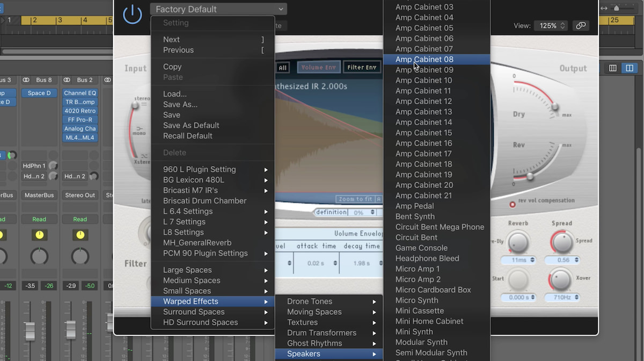
Task: Select Amp Cabinet 08 preset
Action: 436,59
